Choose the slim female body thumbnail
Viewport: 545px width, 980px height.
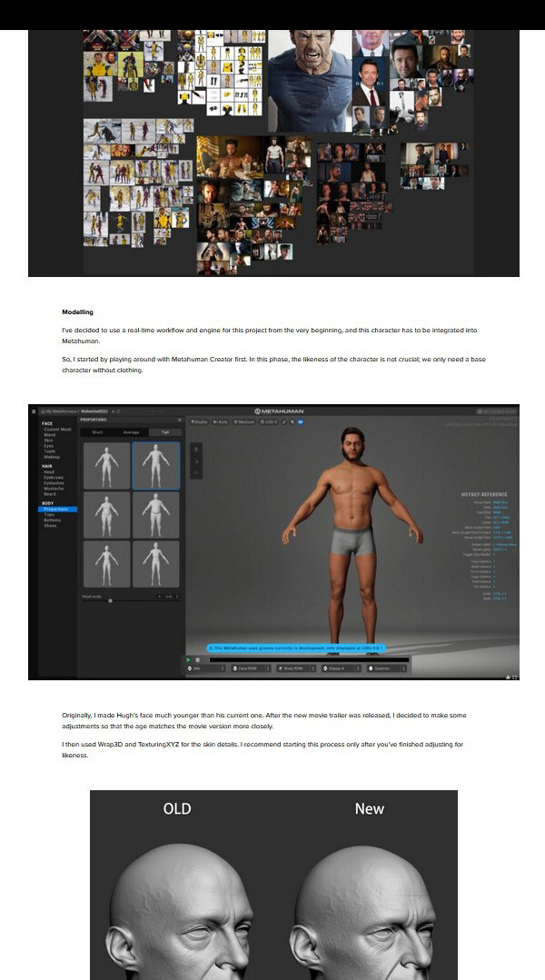107,466
